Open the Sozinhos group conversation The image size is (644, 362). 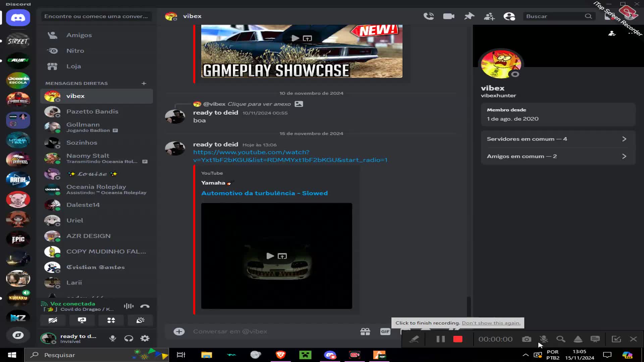(x=97, y=143)
